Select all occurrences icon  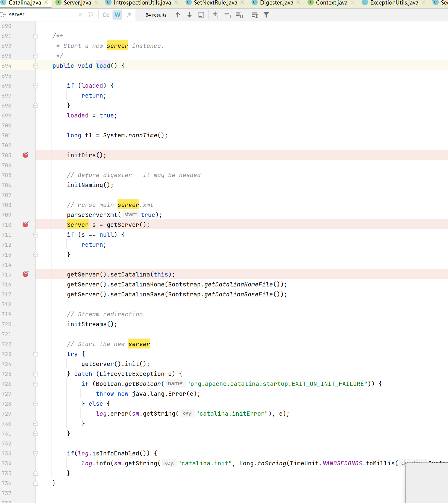(240, 15)
